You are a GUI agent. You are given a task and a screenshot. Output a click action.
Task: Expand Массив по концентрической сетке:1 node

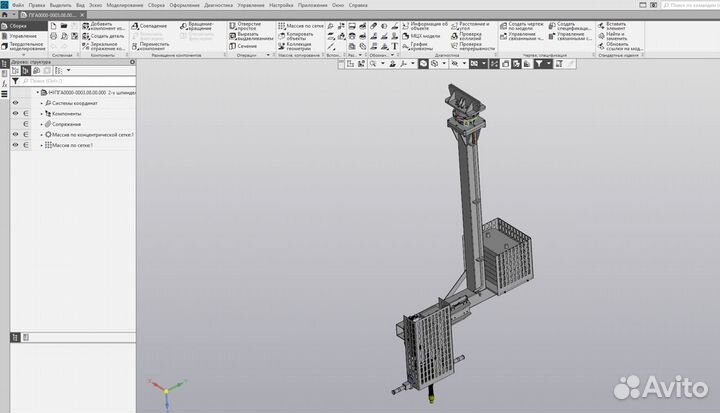[x=42, y=135]
